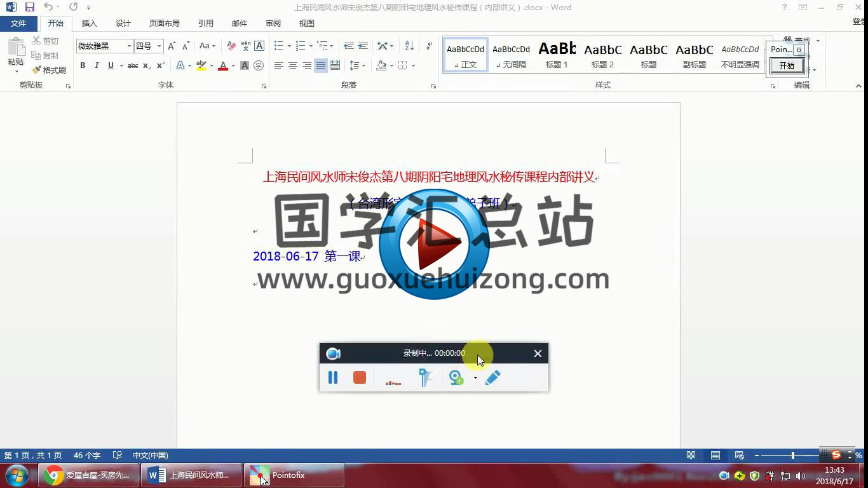Viewport: 868px width, 488px height.
Task: Clear all formatting with the eraser icon
Action: click(x=231, y=46)
